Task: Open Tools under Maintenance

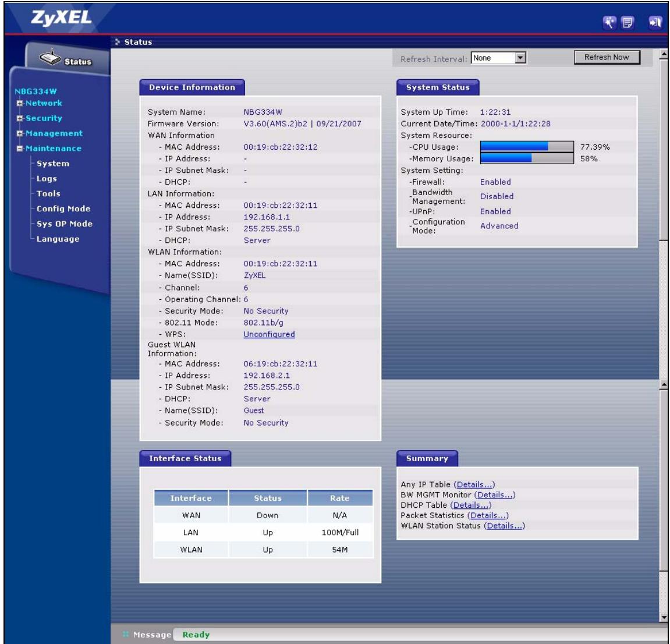Action: pos(48,193)
